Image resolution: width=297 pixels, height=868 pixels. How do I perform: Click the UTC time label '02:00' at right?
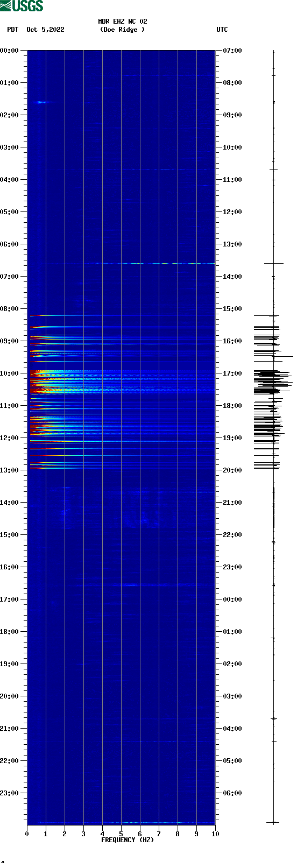click(x=232, y=664)
